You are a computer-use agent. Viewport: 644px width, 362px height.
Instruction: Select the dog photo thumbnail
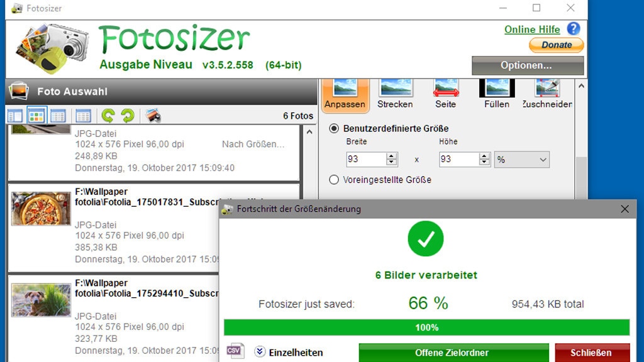[41, 300]
